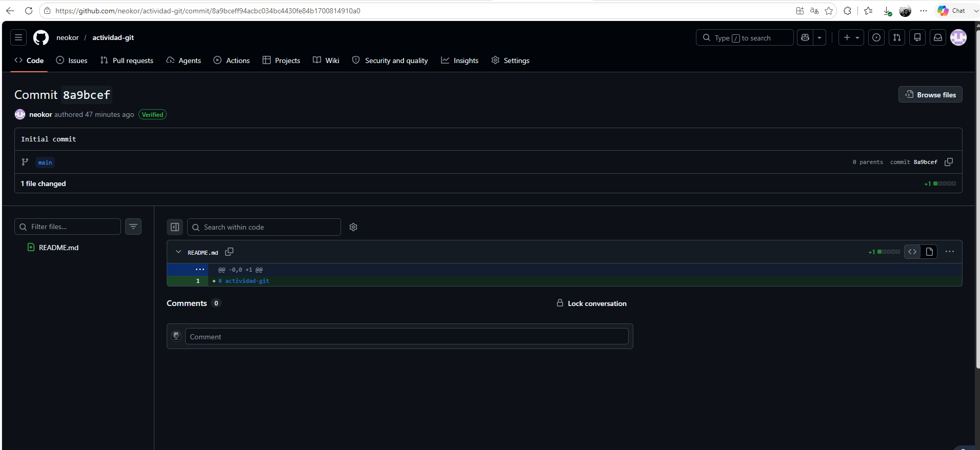Switch to the Issues tab

tap(72, 60)
